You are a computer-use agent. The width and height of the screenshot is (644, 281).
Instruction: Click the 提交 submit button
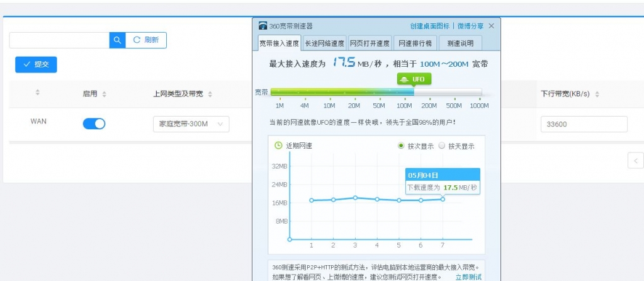[x=36, y=64]
